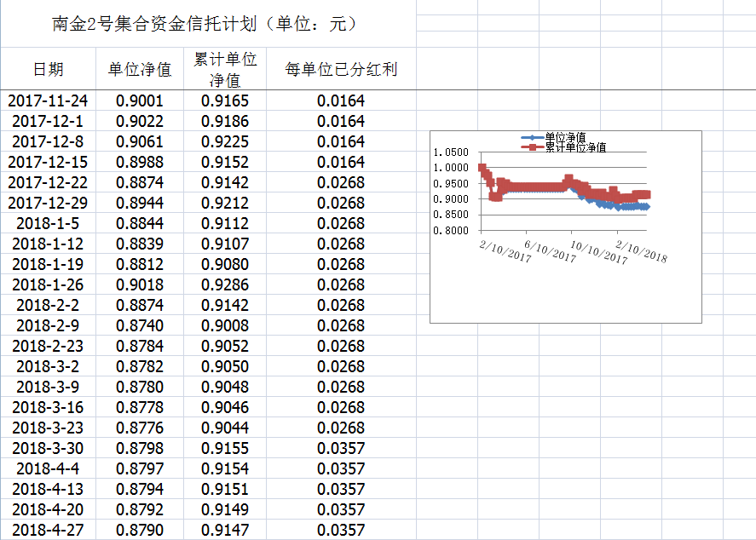The image size is (756, 540).
Task: Click the date cell 2018-4-27
Action: pos(48,530)
